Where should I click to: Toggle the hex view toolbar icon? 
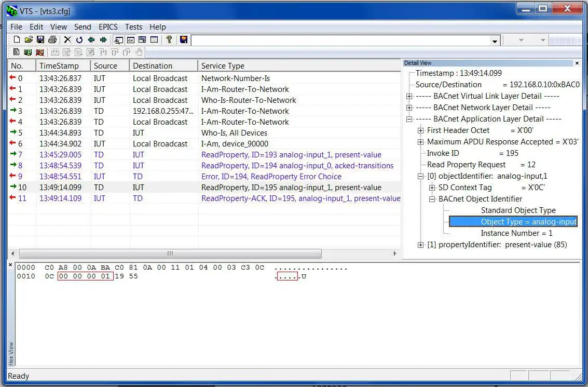point(131,40)
